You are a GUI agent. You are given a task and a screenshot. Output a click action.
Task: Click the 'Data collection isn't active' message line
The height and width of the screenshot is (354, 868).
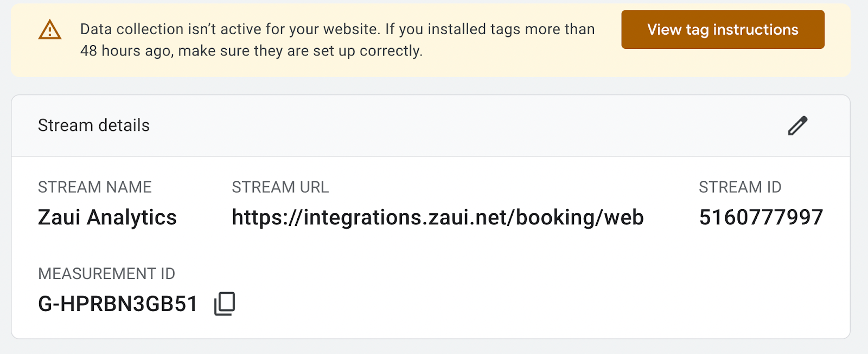click(337, 29)
